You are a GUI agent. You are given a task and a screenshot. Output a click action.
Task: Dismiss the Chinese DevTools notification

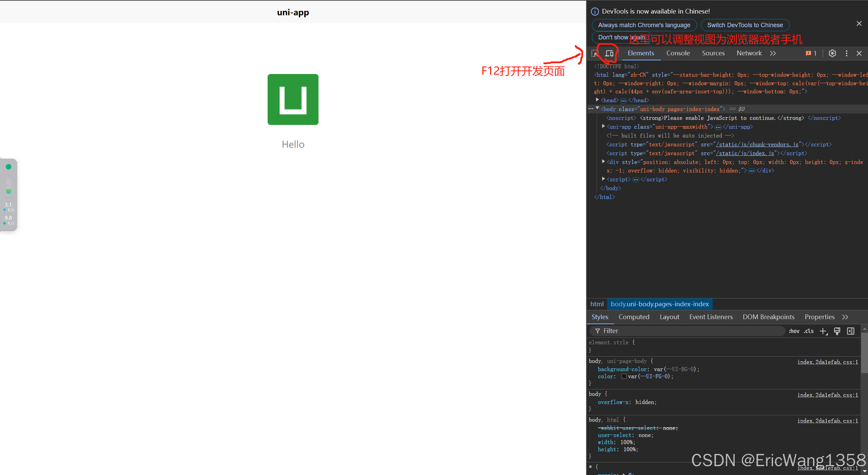(x=859, y=23)
